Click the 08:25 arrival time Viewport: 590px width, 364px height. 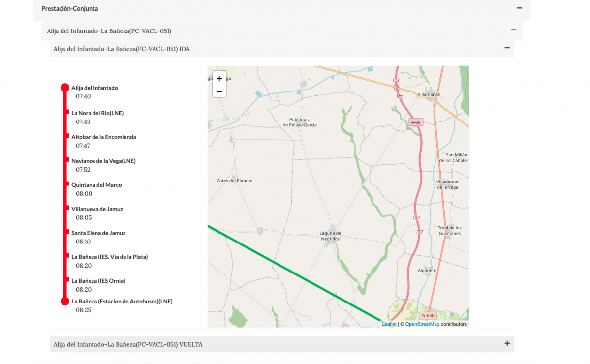pyautogui.click(x=84, y=310)
